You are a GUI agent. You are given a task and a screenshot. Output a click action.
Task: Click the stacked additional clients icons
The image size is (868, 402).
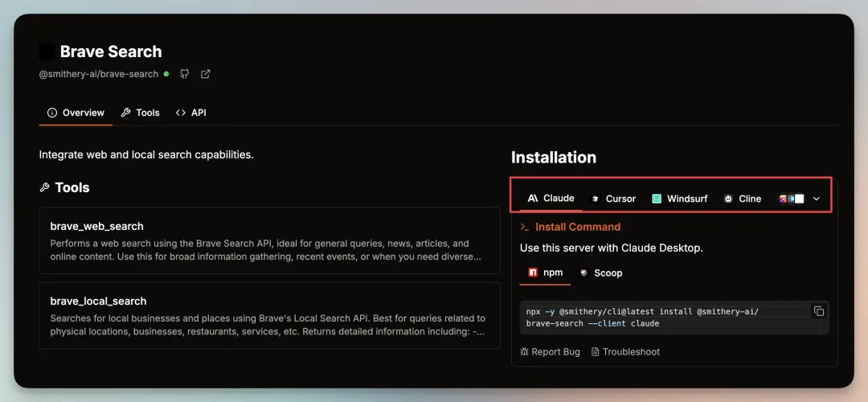point(792,199)
